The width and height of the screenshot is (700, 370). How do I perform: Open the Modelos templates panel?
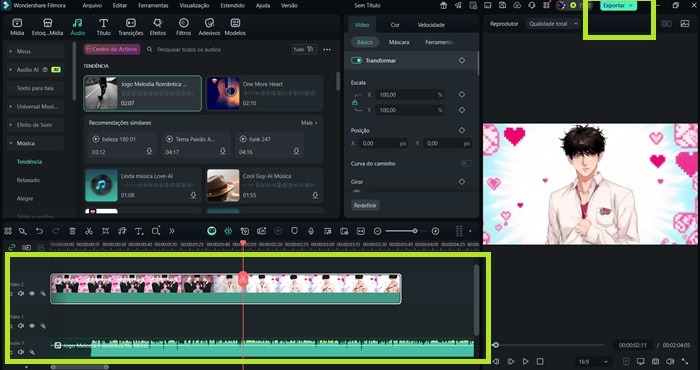(x=235, y=27)
